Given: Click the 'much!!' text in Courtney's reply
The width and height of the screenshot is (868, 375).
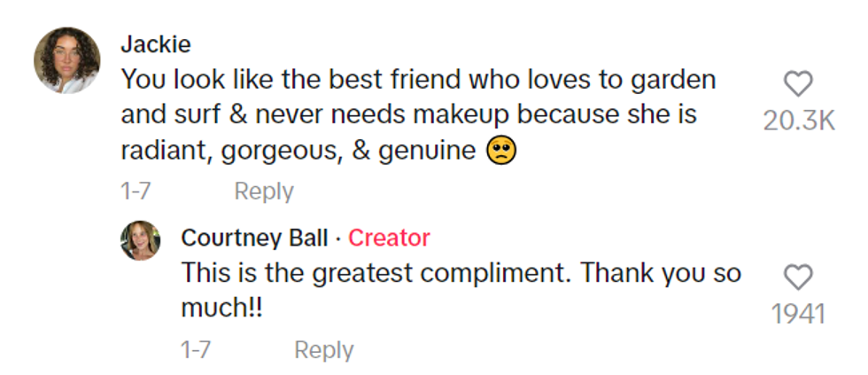Looking at the screenshot, I should pos(221,309).
